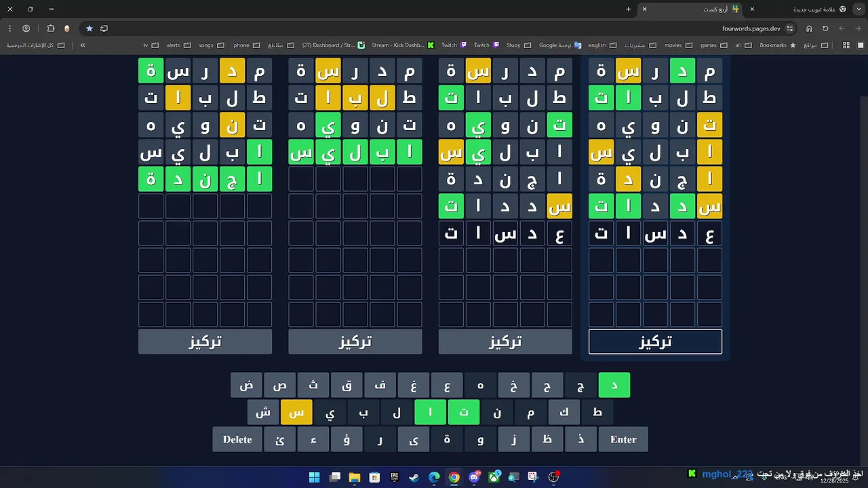Toggle تركيز on the highlighted active board
The height and width of the screenshot is (488, 868).
(x=655, y=342)
